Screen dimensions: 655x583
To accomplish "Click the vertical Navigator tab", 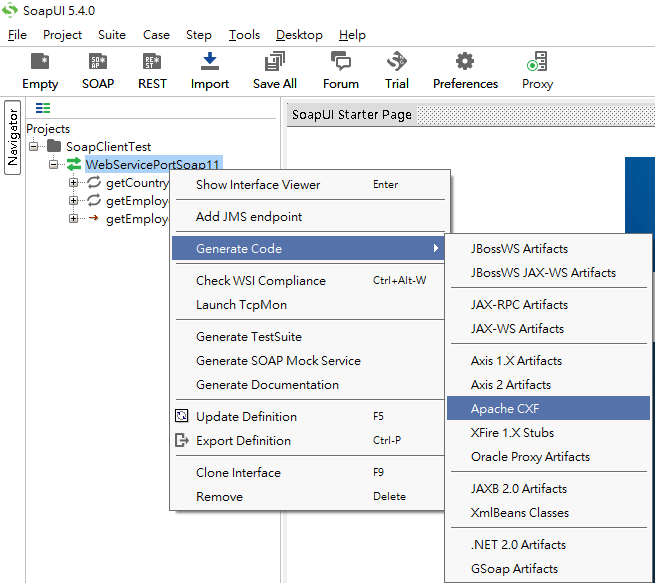I will click(13, 137).
